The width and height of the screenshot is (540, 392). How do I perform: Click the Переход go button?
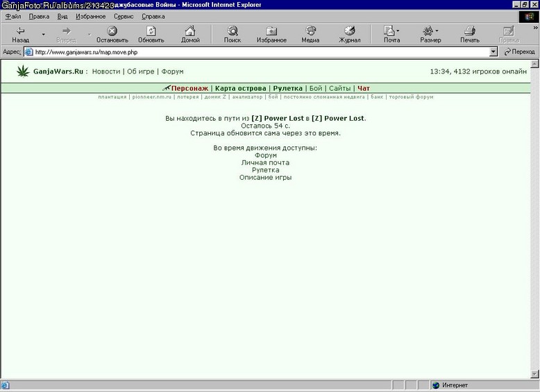(x=519, y=52)
